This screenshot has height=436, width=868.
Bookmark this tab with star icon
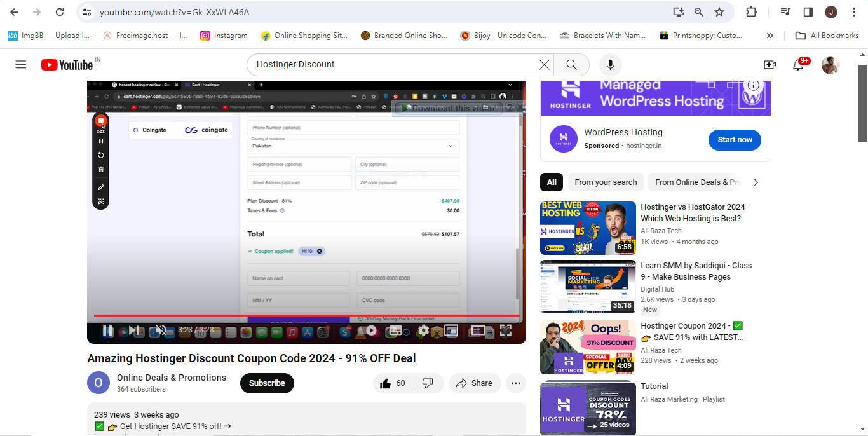pos(719,12)
